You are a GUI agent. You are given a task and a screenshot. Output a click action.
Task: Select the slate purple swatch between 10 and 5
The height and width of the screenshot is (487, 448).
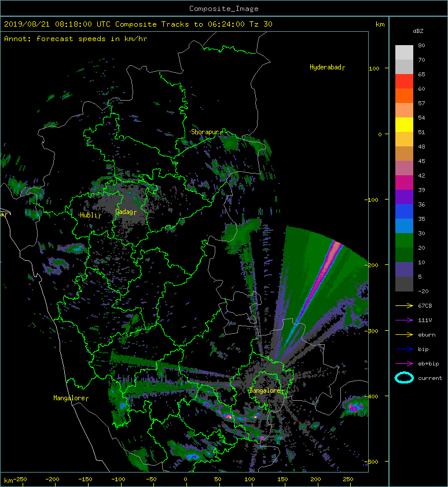pyautogui.click(x=404, y=269)
